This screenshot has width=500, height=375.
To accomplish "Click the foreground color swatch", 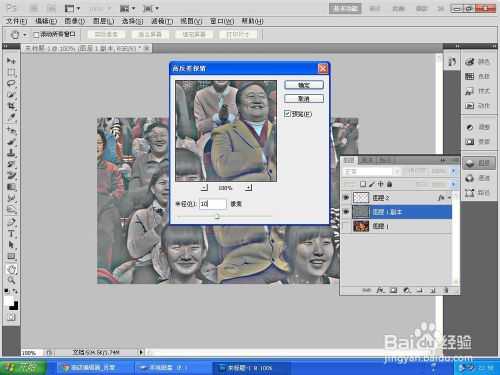I will tap(9, 301).
